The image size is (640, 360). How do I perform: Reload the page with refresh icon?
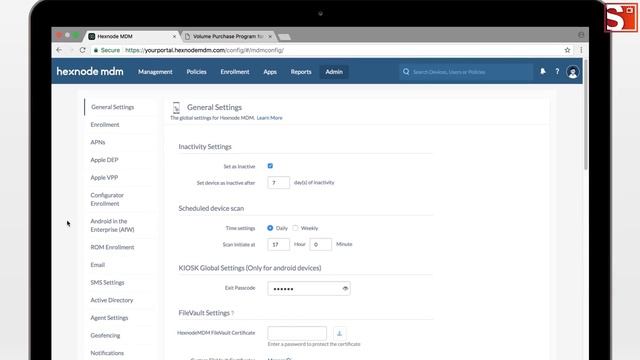click(82, 50)
